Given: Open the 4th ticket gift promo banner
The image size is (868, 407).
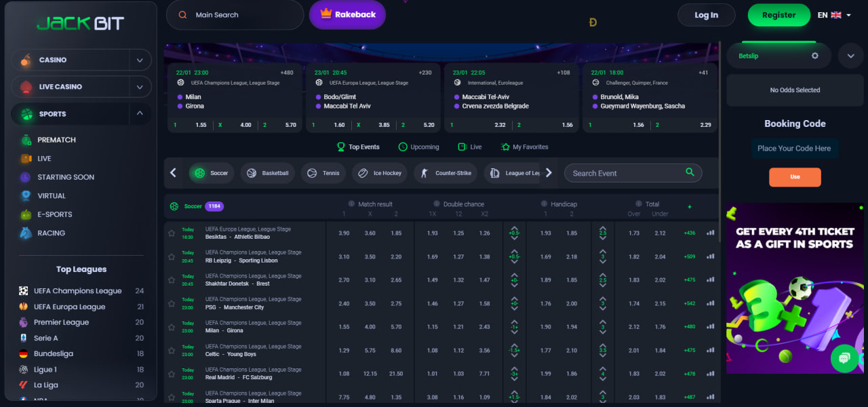Looking at the screenshot, I should click(795, 288).
